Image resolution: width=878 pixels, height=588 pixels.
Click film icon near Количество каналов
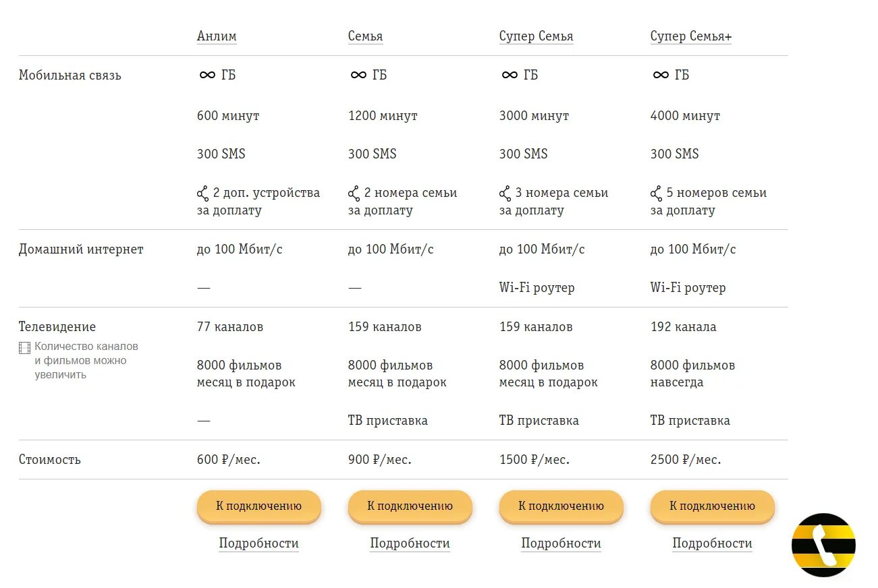[25, 347]
